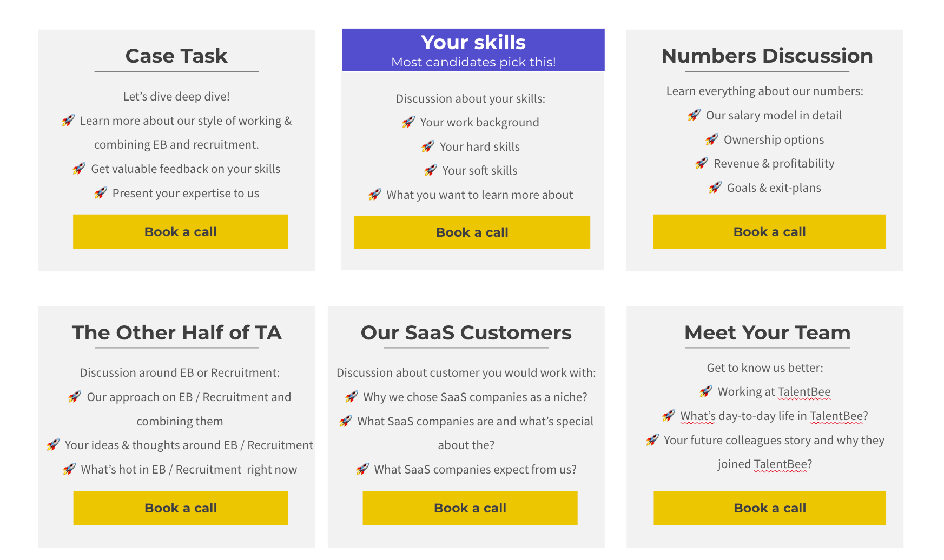This screenshot has height=560, width=944.
Task: Book a call for Numbers Discussion
Action: [x=769, y=232]
